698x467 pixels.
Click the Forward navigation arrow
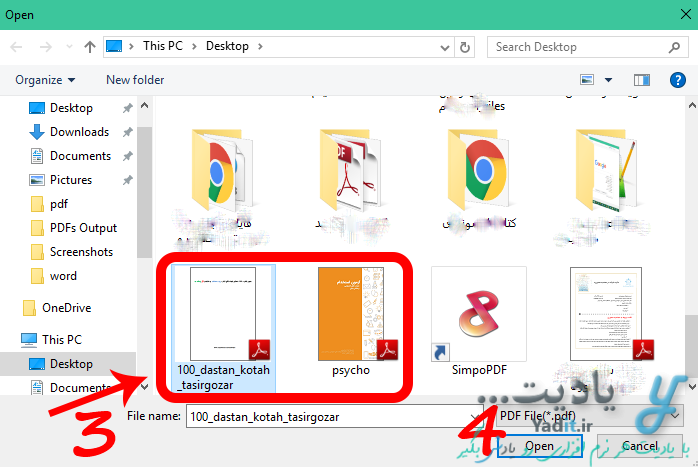coord(46,47)
